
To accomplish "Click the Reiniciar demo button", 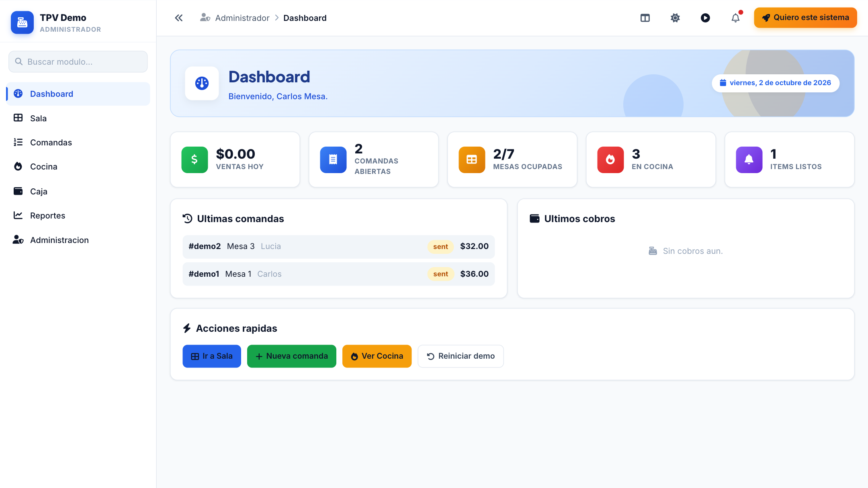I will coord(461,356).
